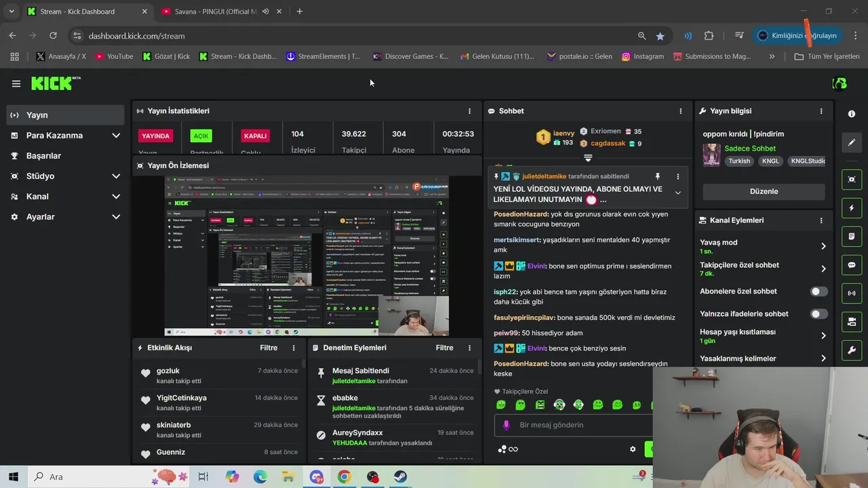This screenshot has width=868, height=488.
Task: Open a new browser tab with the plus button
Action: pyautogui.click(x=300, y=12)
